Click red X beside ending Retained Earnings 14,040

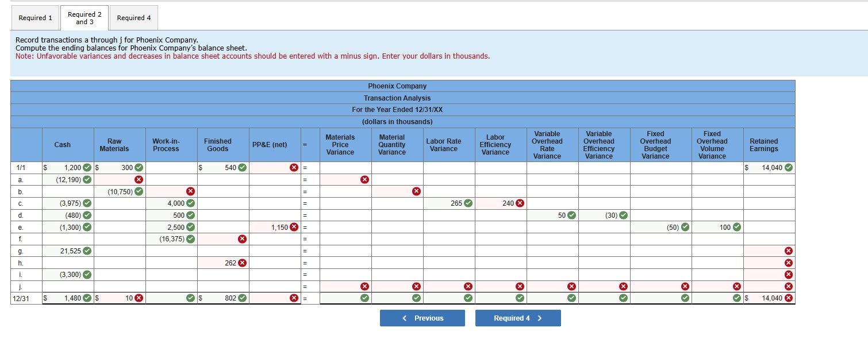[789, 298]
